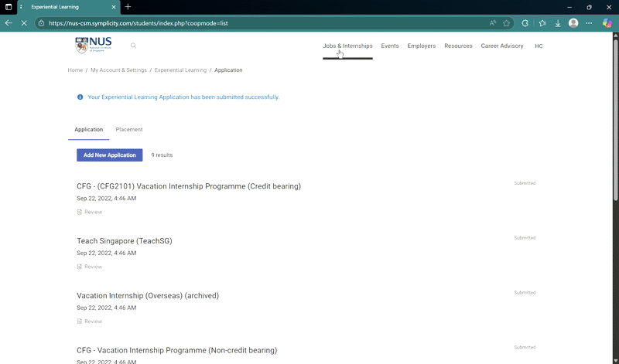Stop page loading with X icon

coord(24,23)
